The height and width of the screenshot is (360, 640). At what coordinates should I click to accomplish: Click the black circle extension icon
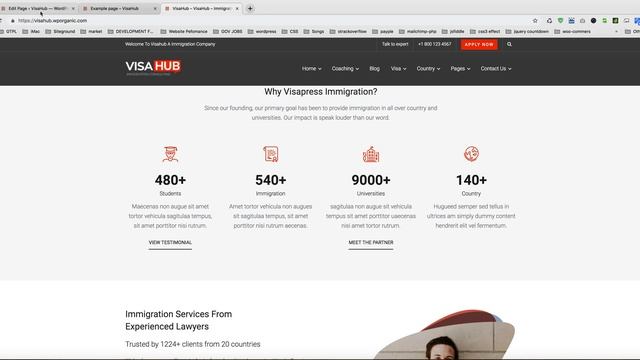[593, 20]
